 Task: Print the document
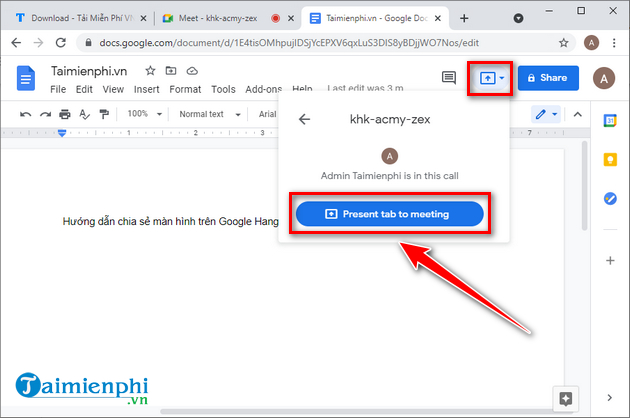pos(65,115)
